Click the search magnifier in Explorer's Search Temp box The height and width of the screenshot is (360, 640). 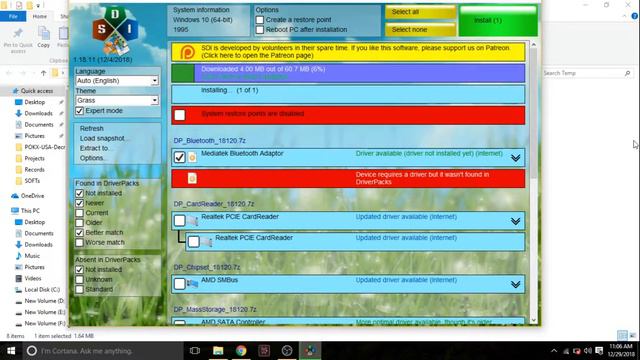coord(627,73)
